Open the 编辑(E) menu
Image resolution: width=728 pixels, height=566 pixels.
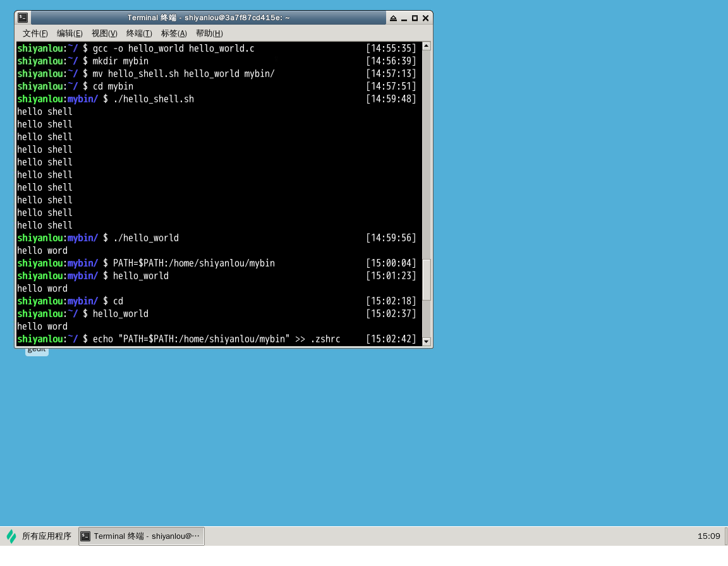coord(70,33)
